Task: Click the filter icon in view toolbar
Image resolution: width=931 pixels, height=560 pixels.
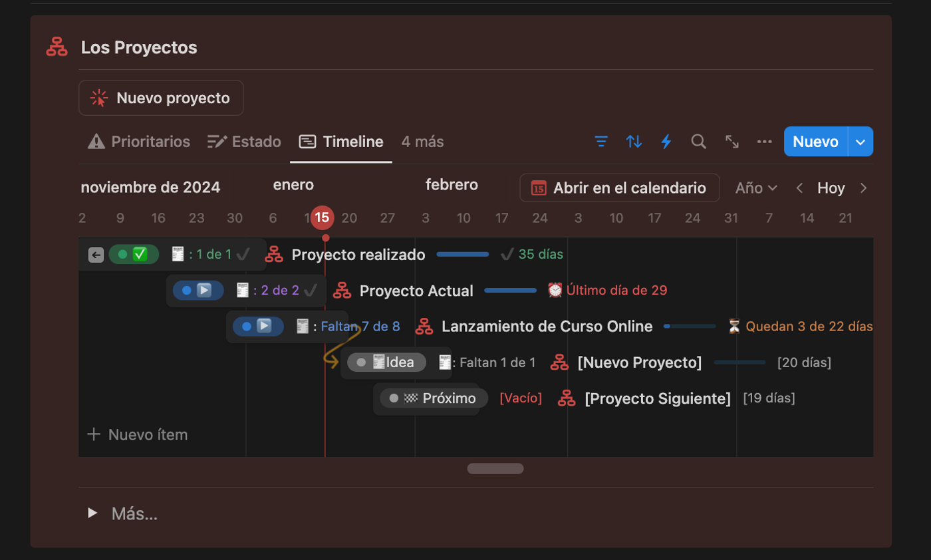Action: (x=601, y=142)
